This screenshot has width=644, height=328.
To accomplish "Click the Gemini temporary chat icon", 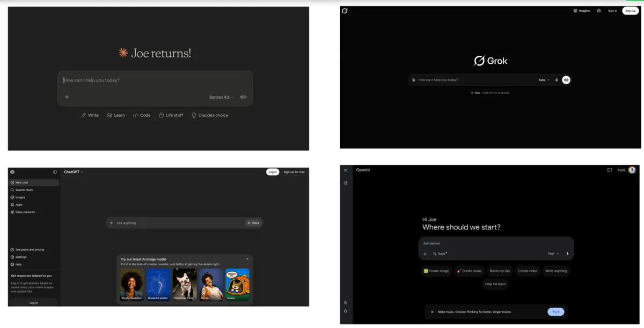I will click(609, 170).
